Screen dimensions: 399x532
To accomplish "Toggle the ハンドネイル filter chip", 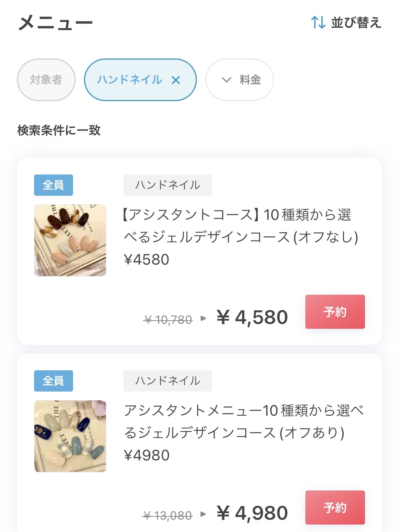I will (130, 80).
